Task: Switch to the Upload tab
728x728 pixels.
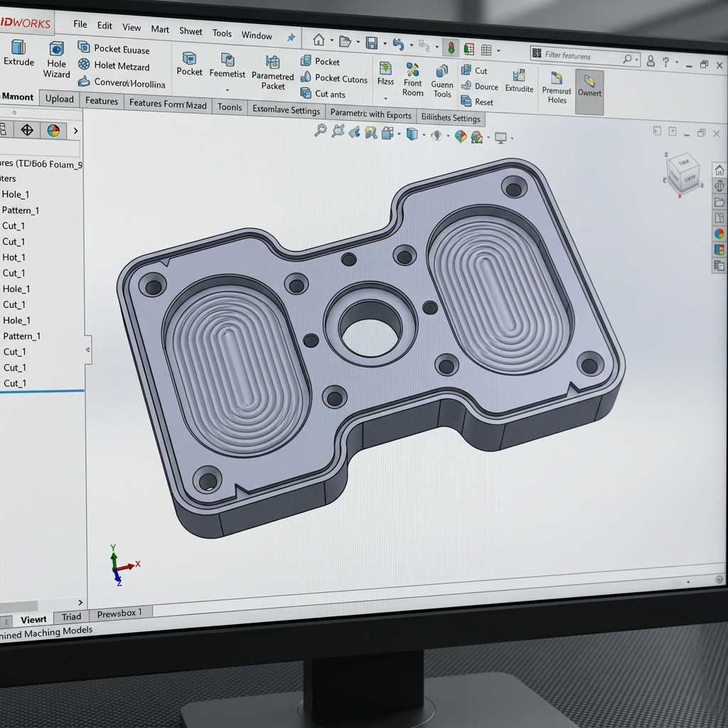Action: (60, 98)
